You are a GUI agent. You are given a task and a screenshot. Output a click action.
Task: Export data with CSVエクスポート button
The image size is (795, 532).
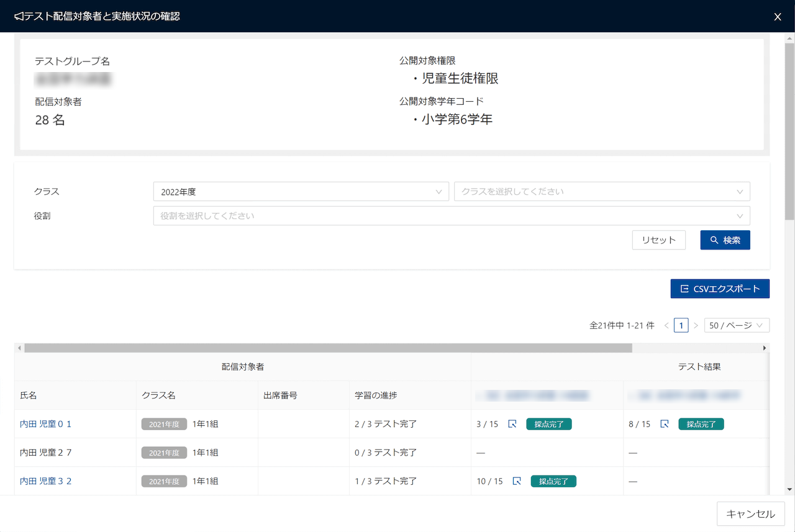point(720,289)
